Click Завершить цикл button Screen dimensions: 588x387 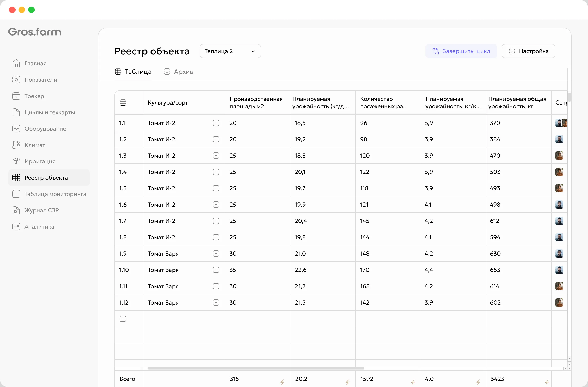click(461, 51)
